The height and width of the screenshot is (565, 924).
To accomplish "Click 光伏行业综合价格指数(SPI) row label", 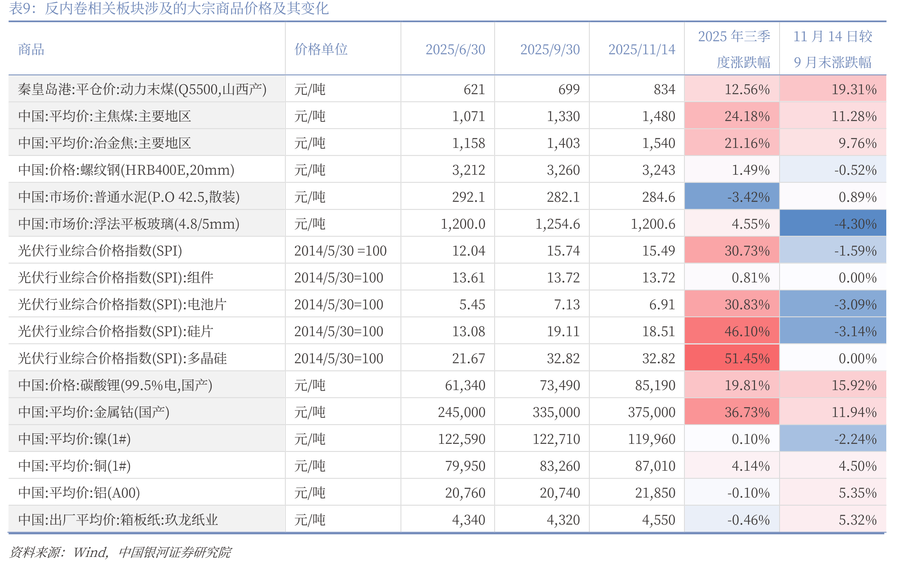I will [100, 251].
